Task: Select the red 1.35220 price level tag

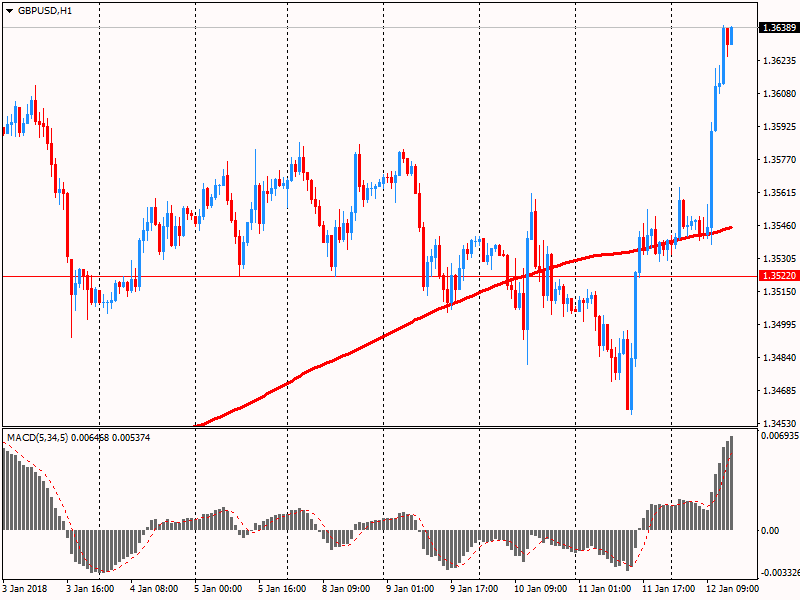Action: [779, 276]
